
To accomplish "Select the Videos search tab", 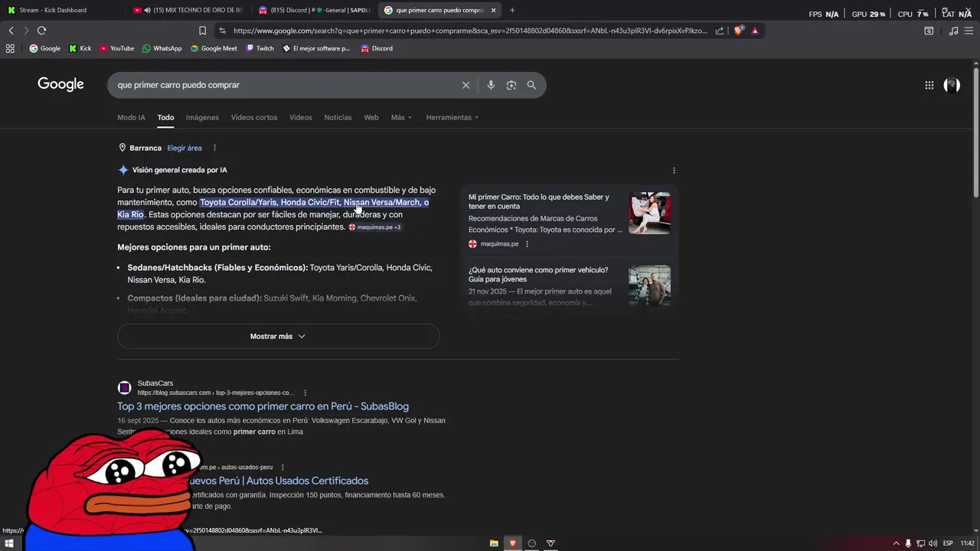I will pyautogui.click(x=300, y=117).
